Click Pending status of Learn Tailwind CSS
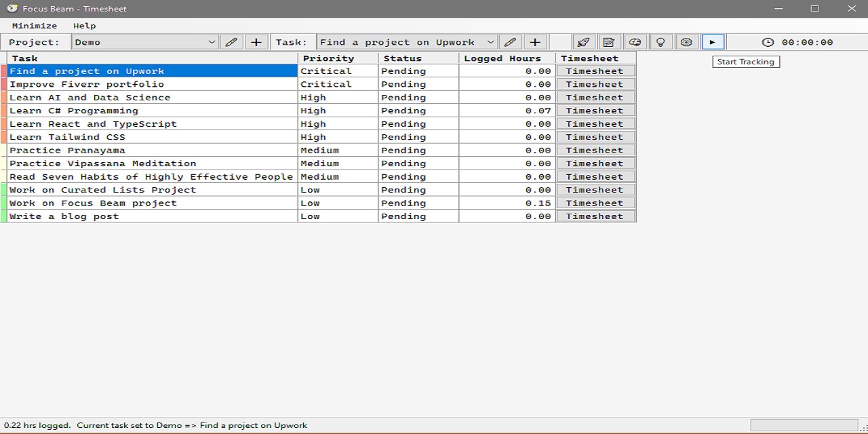 [418, 137]
